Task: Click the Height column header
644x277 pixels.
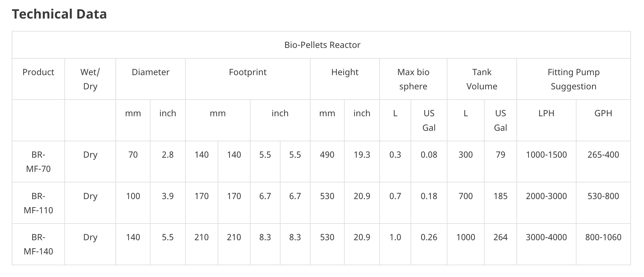Action: [x=345, y=79]
